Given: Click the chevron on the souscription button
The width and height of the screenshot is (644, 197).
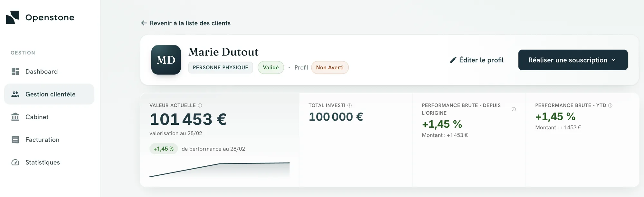Looking at the screenshot, I should click(x=613, y=60).
